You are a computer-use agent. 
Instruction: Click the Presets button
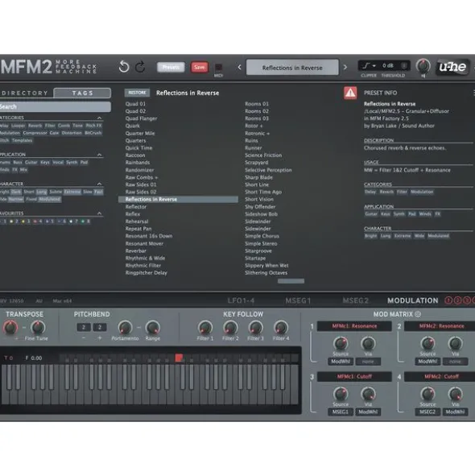(x=171, y=67)
